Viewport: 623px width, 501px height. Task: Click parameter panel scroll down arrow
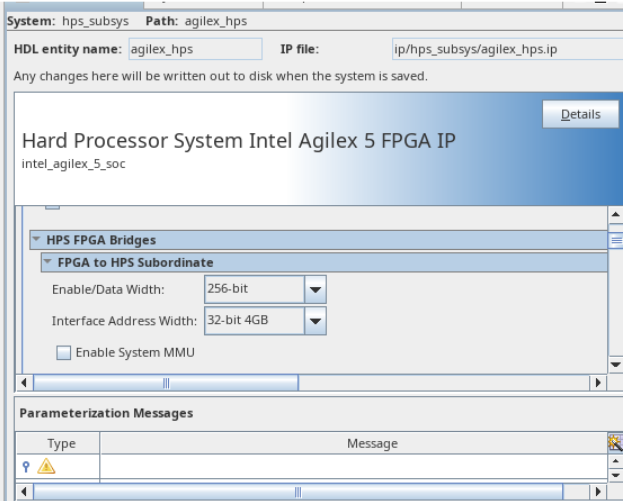pos(615,365)
